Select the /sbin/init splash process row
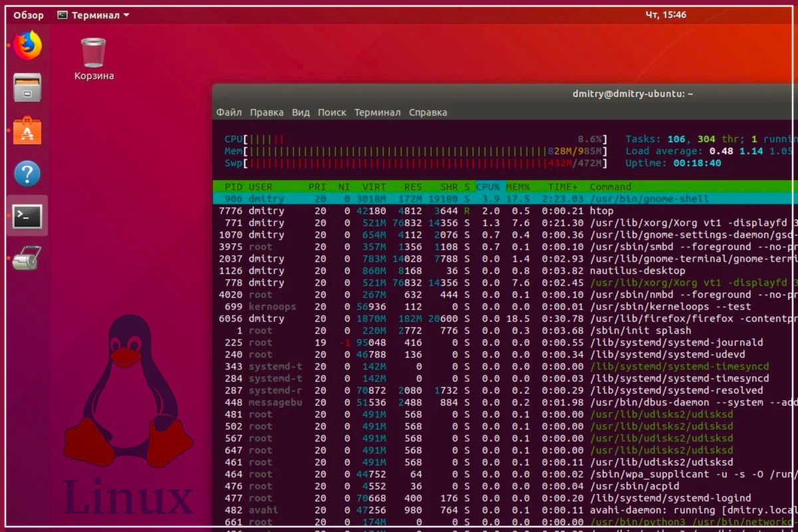Viewport: 798px width, 532px height. pos(505,331)
